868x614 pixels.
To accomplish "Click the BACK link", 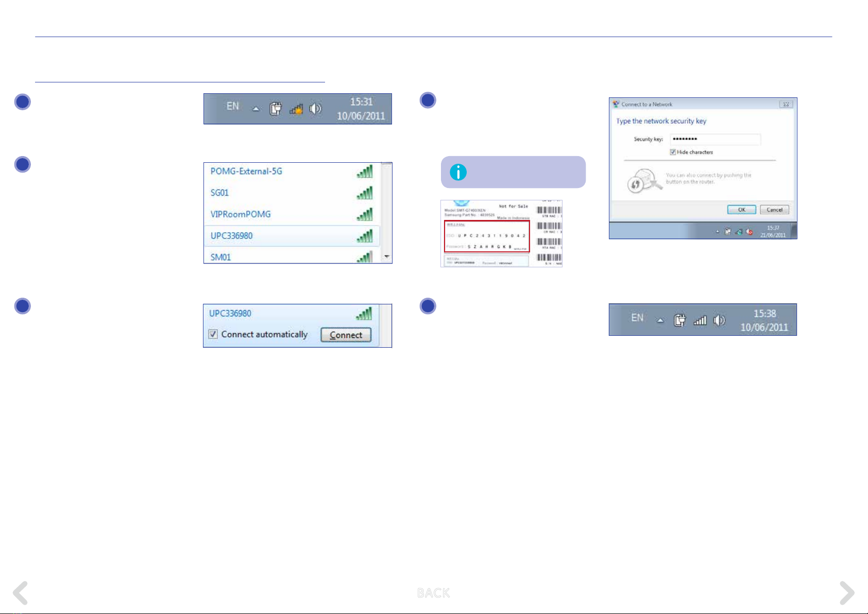I will (x=433, y=593).
